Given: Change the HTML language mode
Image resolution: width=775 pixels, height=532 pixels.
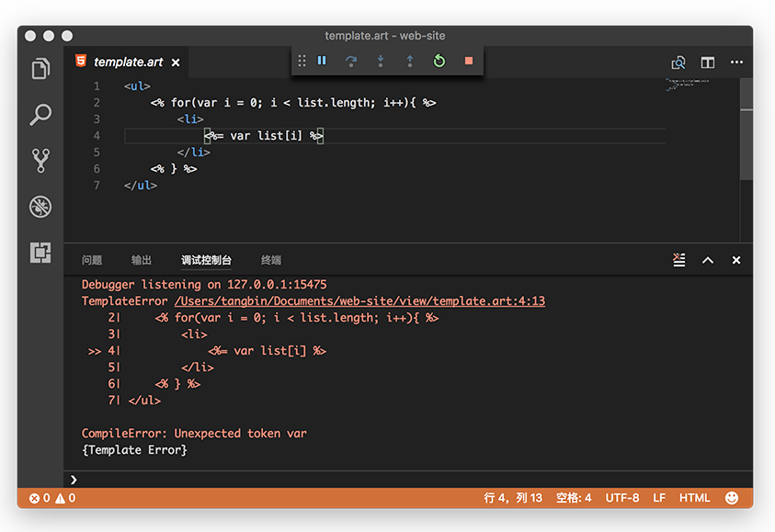Looking at the screenshot, I should [x=694, y=498].
